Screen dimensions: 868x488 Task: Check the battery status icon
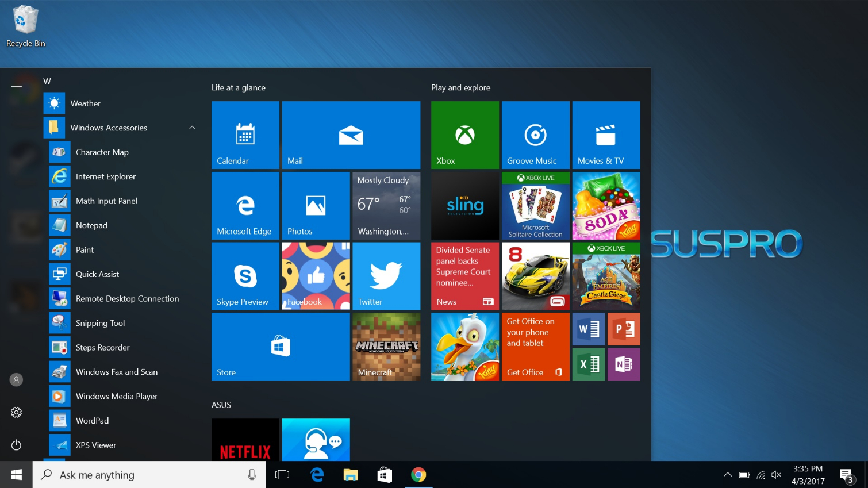(744, 475)
